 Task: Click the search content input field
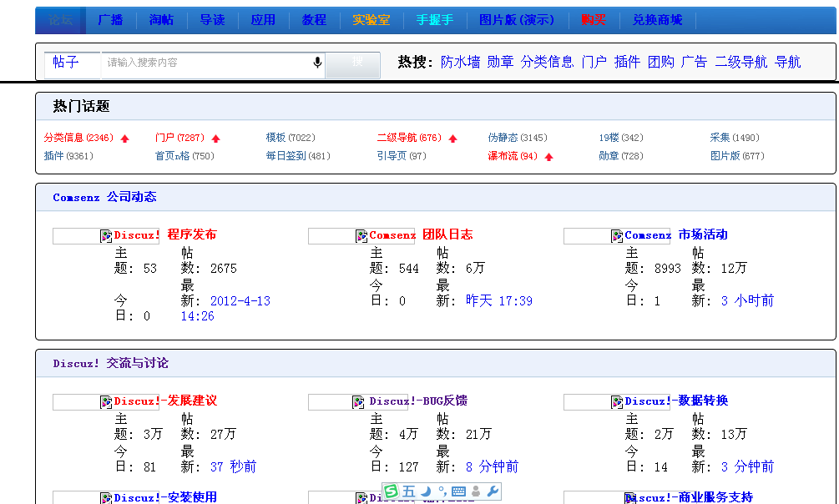212,65
